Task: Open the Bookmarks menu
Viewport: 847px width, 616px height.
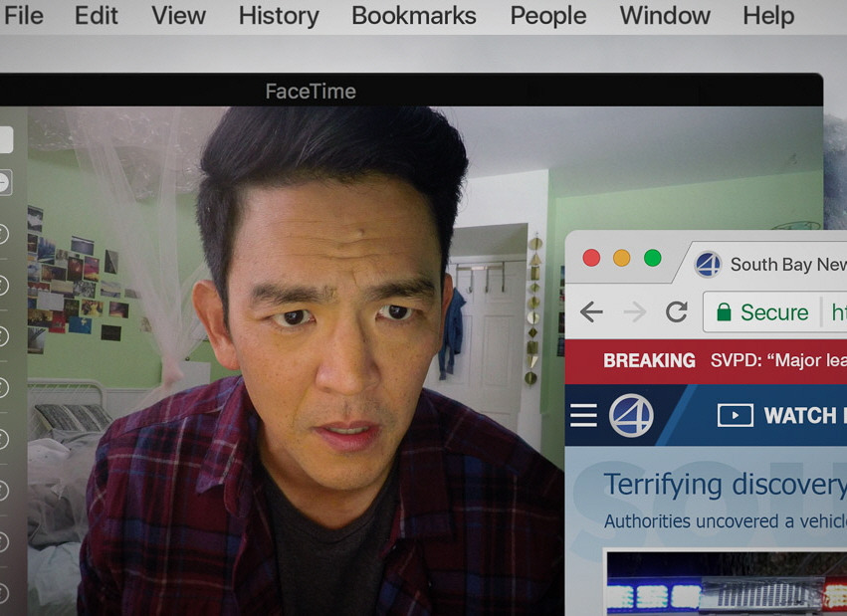Action: coord(414,15)
